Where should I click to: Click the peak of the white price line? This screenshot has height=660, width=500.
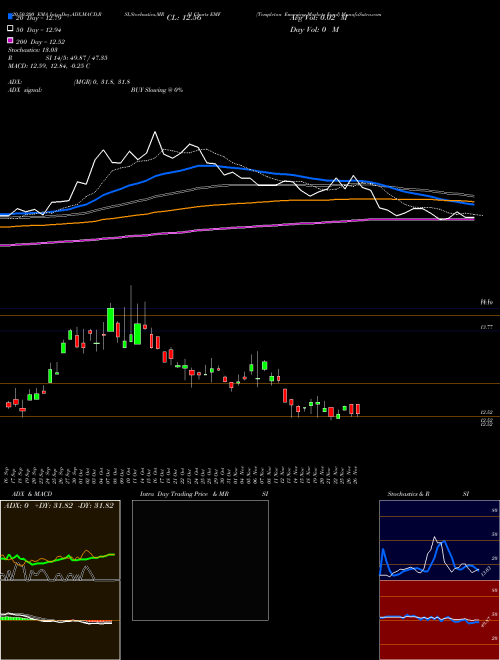click(155, 132)
